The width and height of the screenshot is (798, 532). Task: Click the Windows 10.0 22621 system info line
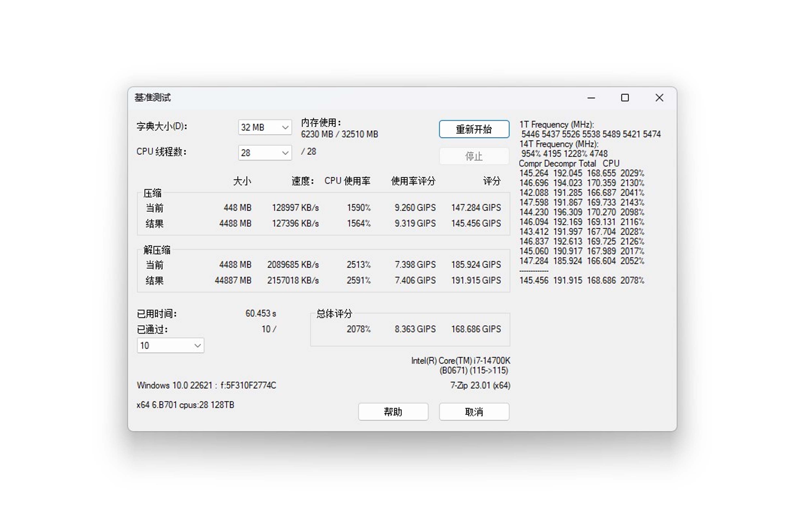(207, 385)
